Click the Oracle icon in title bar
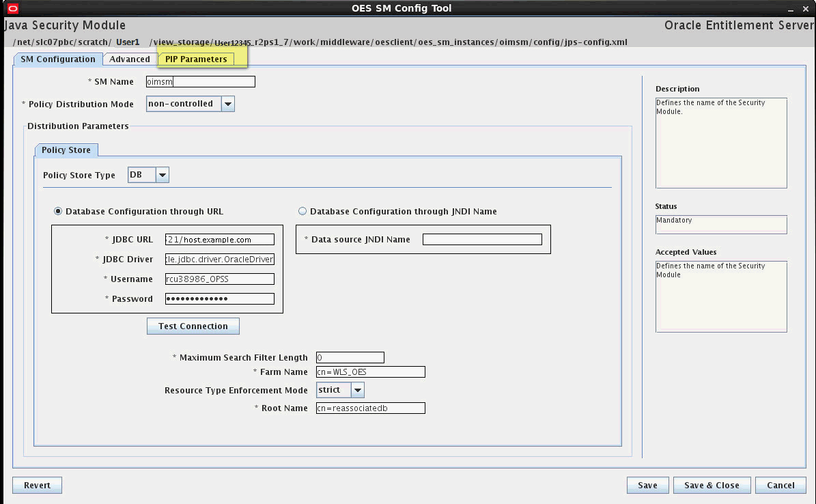The image size is (816, 504). coord(12,8)
